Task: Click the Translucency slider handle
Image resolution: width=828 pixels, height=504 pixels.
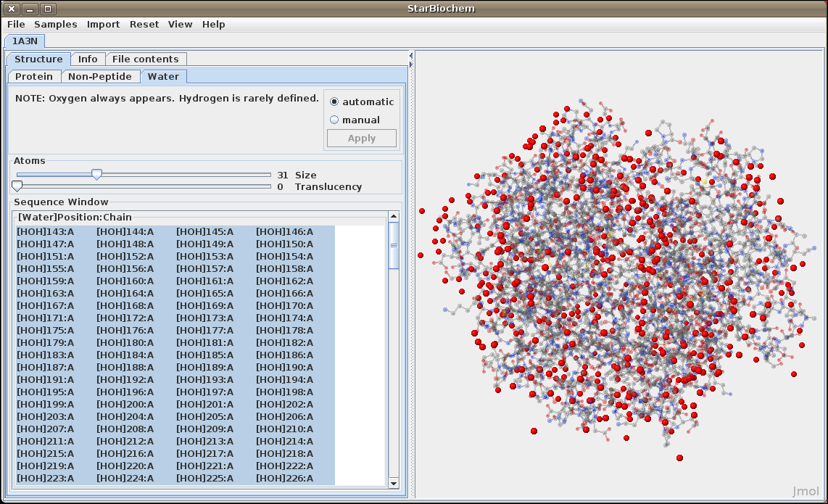Action: click(x=17, y=186)
